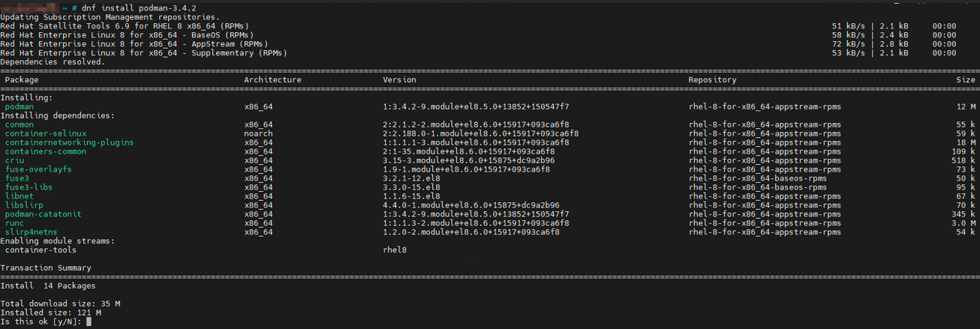
Task: Click the 'Total download size: 35 M' line
Action: pyautogui.click(x=60, y=304)
